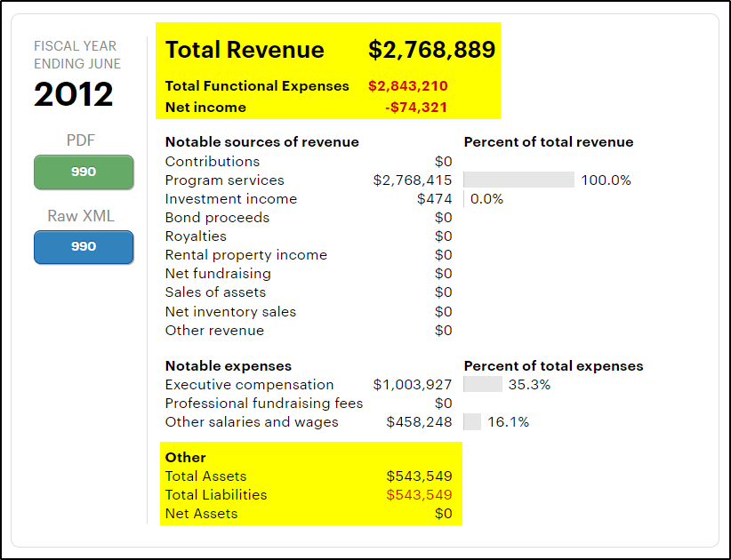731x560 pixels.
Task: Select the "Royalties" row label
Action: click(196, 236)
